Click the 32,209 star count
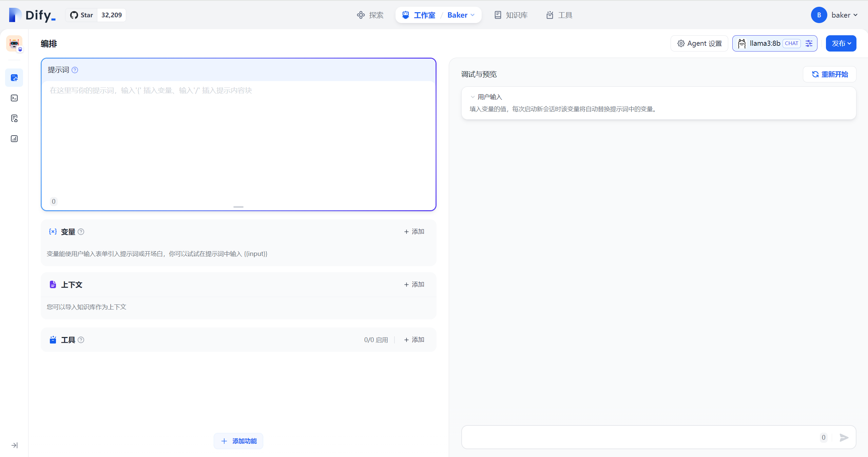The height and width of the screenshot is (457, 868). tap(112, 15)
